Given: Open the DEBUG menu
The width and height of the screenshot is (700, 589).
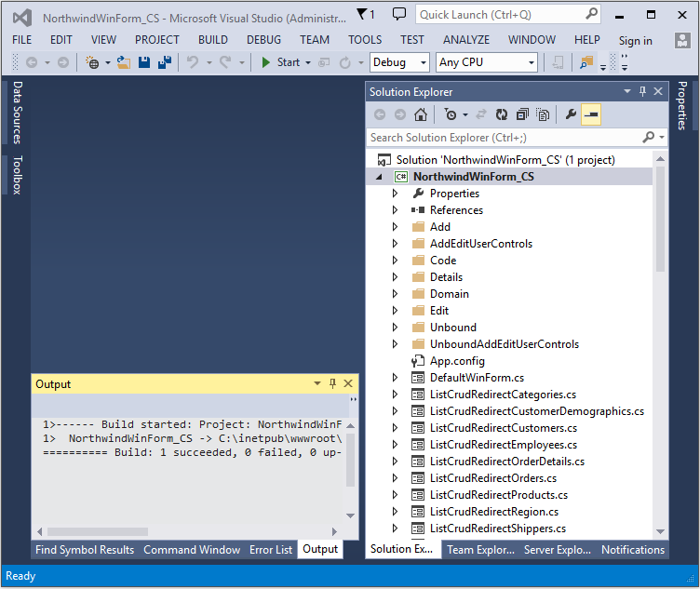Looking at the screenshot, I should pos(263,40).
